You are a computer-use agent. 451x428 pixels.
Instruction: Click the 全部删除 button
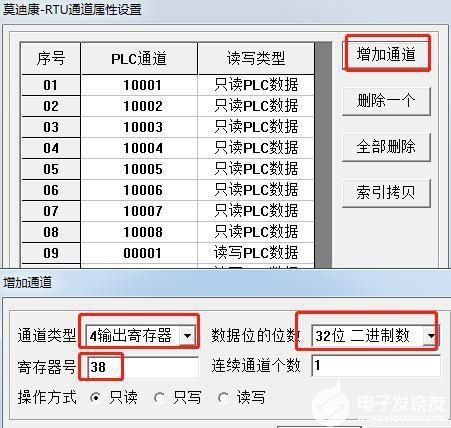click(386, 147)
